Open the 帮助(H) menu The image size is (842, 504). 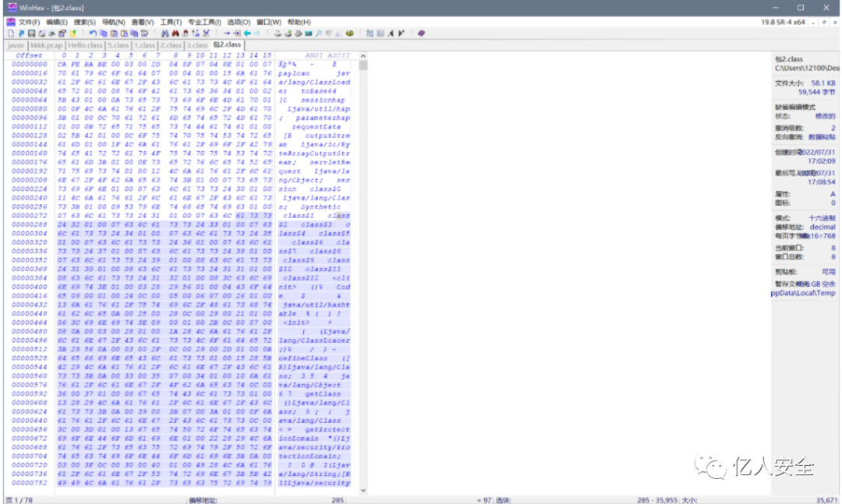(x=299, y=22)
